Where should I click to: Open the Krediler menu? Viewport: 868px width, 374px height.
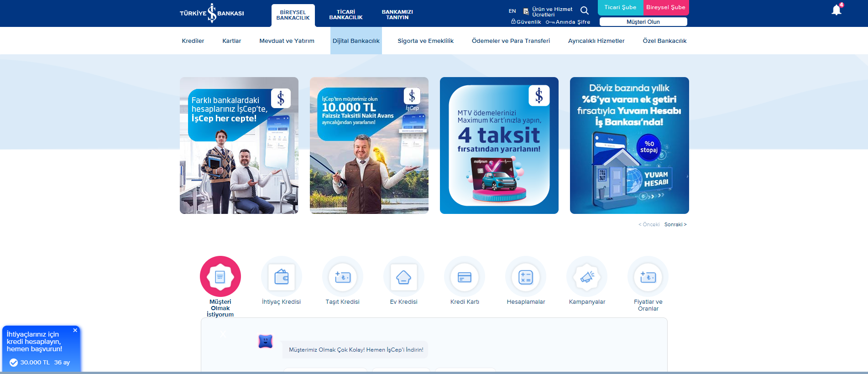coord(193,41)
